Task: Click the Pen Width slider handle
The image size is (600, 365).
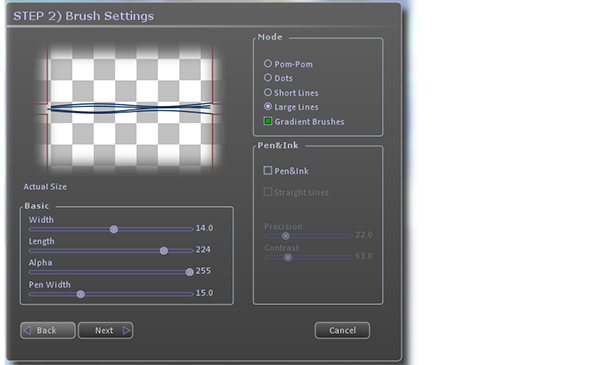Action: click(x=80, y=294)
